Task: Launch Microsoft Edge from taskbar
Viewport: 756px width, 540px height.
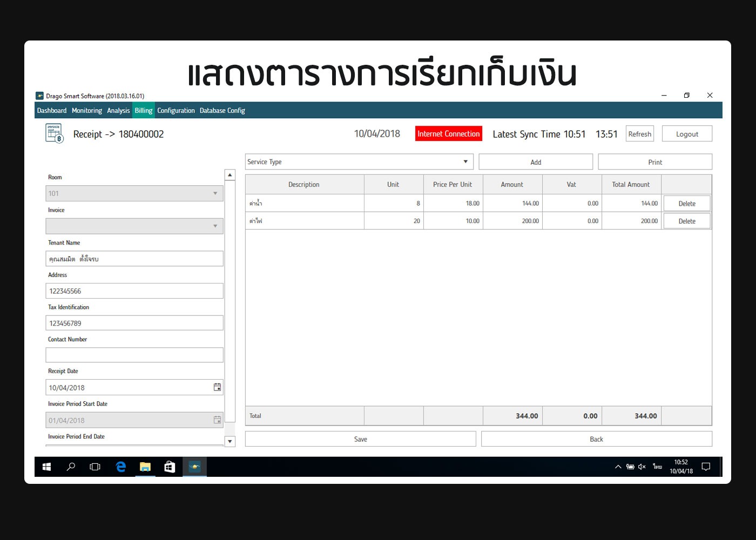Action: 120,467
